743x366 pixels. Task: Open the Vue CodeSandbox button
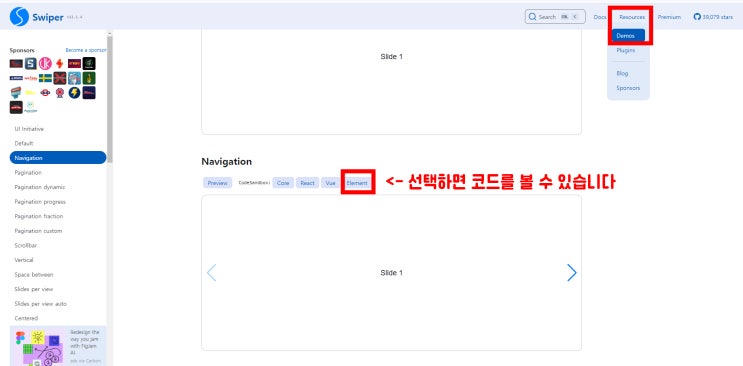pos(330,183)
